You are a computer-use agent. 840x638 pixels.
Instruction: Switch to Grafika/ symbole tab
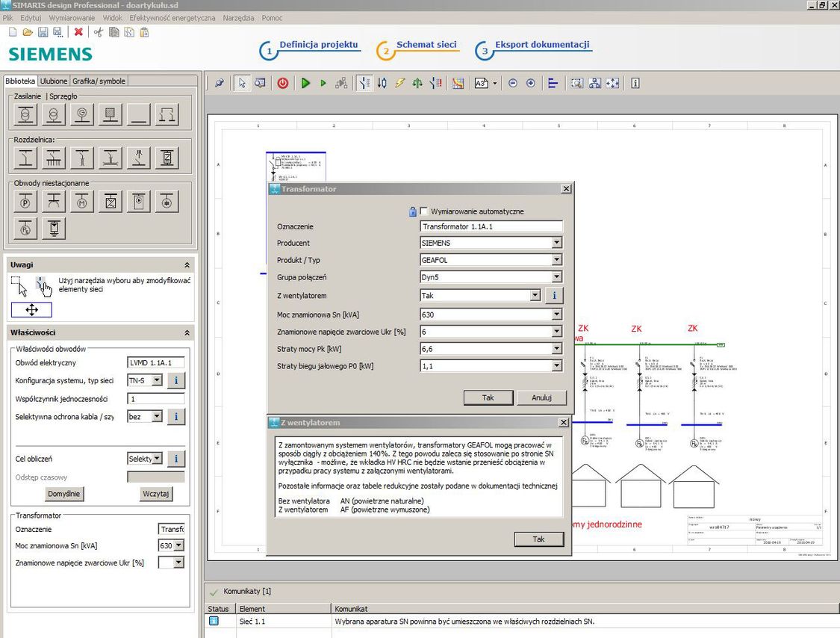click(x=99, y=81)
